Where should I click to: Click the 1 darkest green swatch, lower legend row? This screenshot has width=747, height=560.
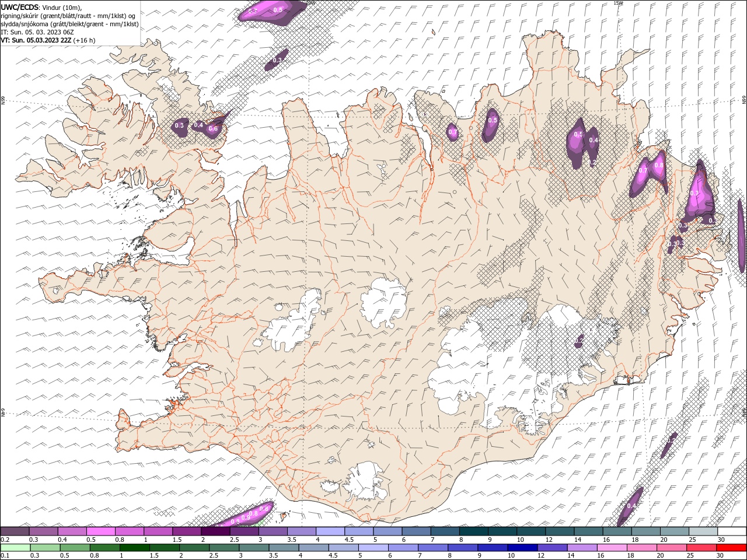point(135,548)
